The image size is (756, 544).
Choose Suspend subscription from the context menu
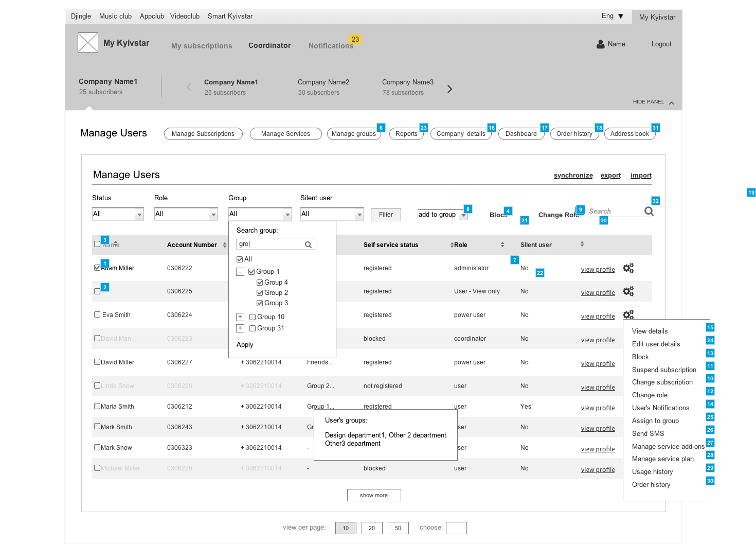click(x=664, y=370)
